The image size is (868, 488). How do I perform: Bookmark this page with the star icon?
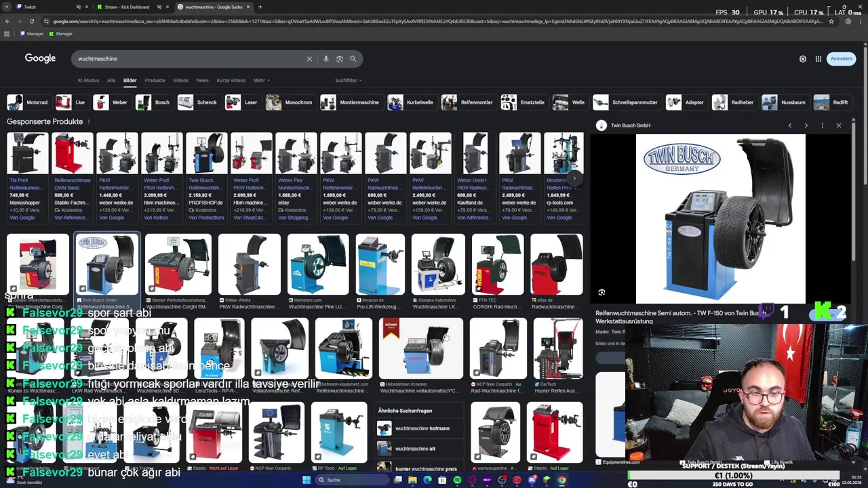[x=831, y=21]
